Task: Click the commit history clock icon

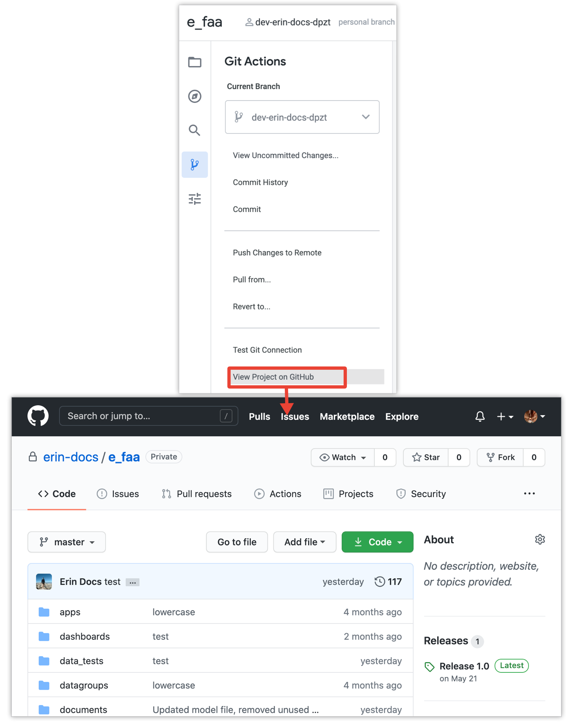Action: point(380,581)
